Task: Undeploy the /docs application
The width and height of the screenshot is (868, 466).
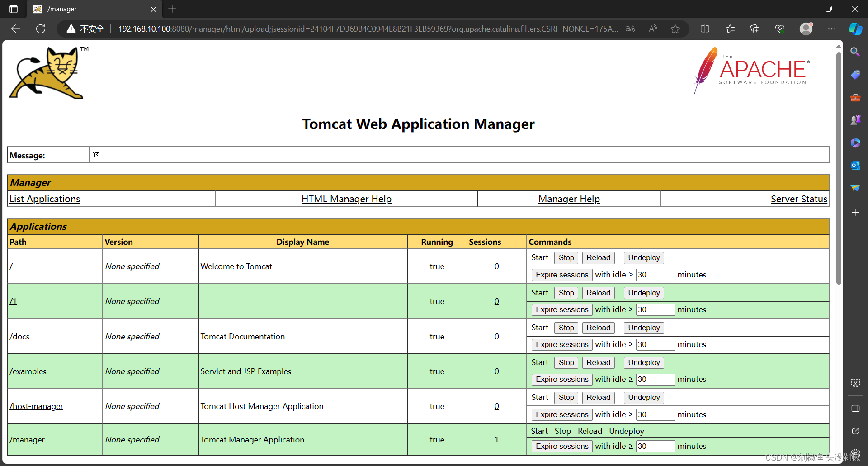Action: [644, 328]
